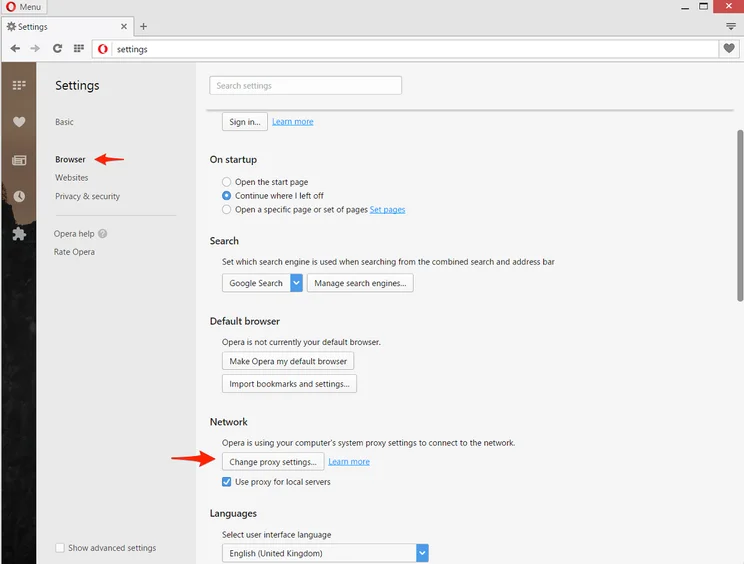The image size is (744, 564).
Task: Maximize the Opera window
Action: (x=704, y=6)
